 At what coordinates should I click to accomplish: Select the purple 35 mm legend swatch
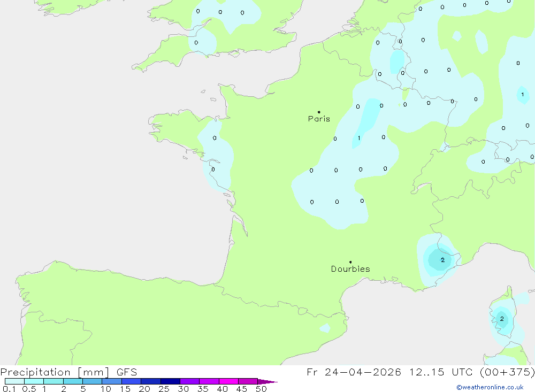pyautogui.click(x=209, y=382)
